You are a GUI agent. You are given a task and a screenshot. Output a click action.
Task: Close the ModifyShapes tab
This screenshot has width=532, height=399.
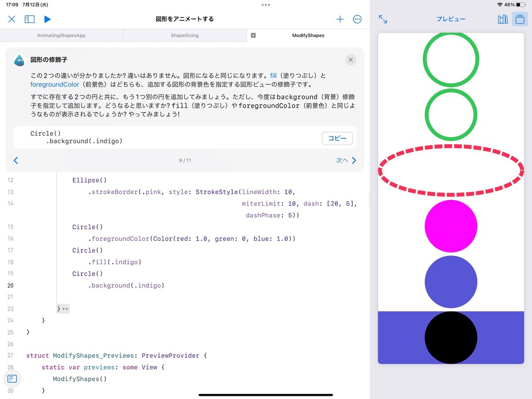pyautogui.click(x=253, y=35)
